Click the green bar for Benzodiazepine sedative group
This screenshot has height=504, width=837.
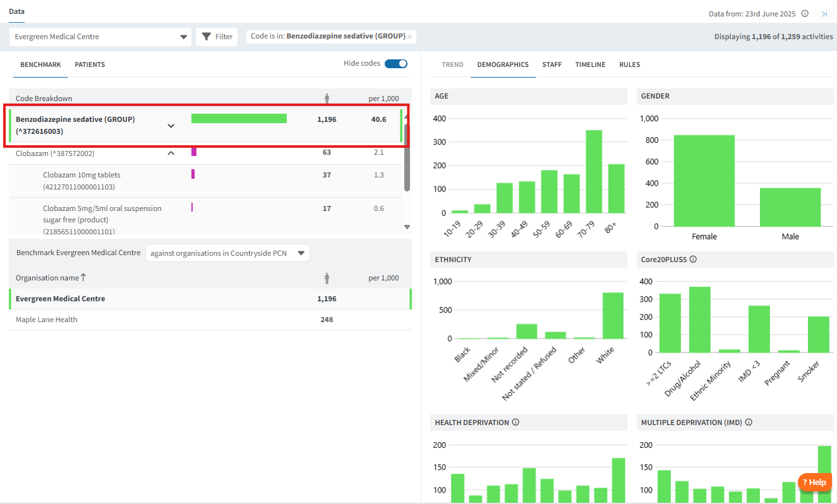239,119
